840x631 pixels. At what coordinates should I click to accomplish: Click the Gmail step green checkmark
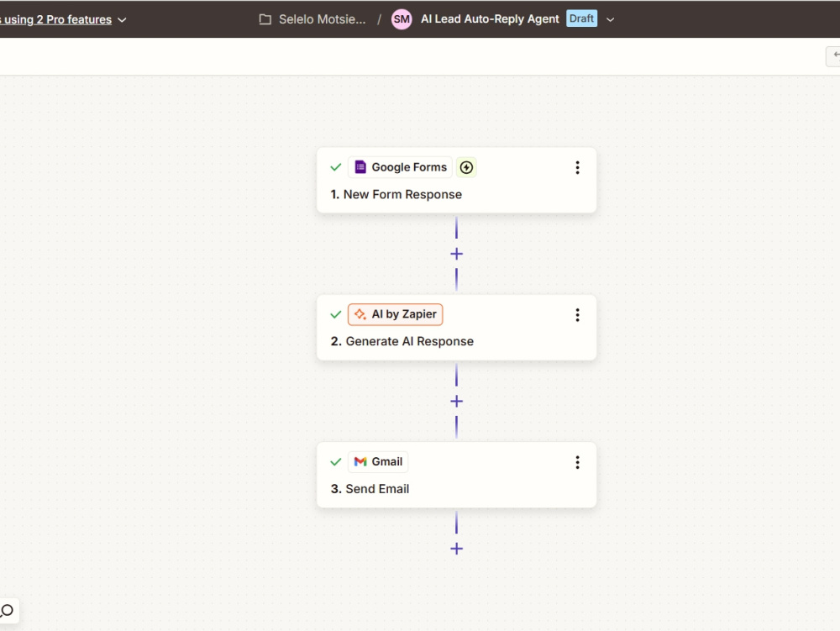[336, 462]
